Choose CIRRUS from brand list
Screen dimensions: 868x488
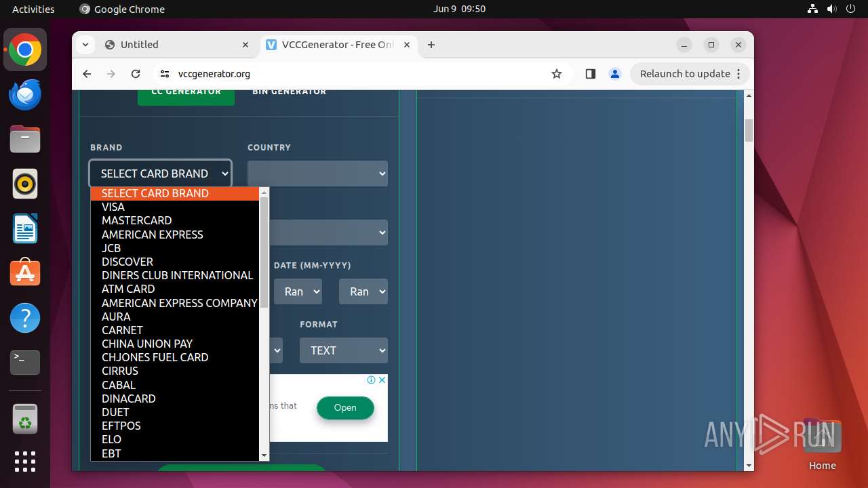coord(175,371)
